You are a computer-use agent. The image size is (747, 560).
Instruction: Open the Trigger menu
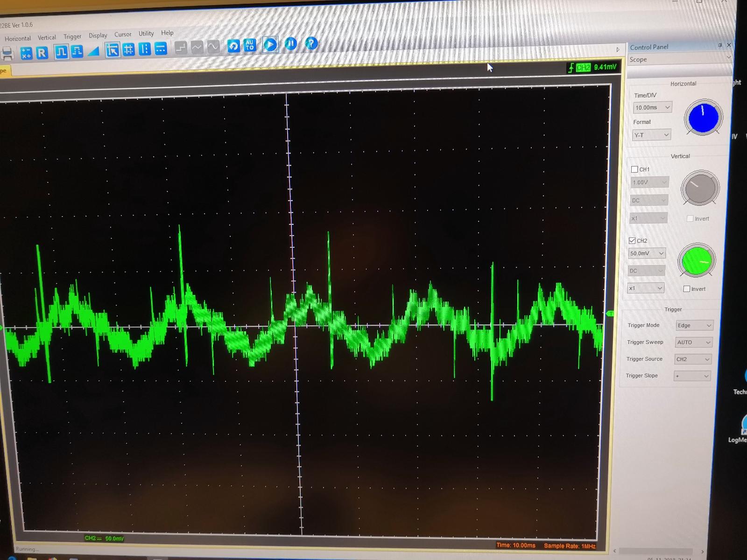[72, 36]
